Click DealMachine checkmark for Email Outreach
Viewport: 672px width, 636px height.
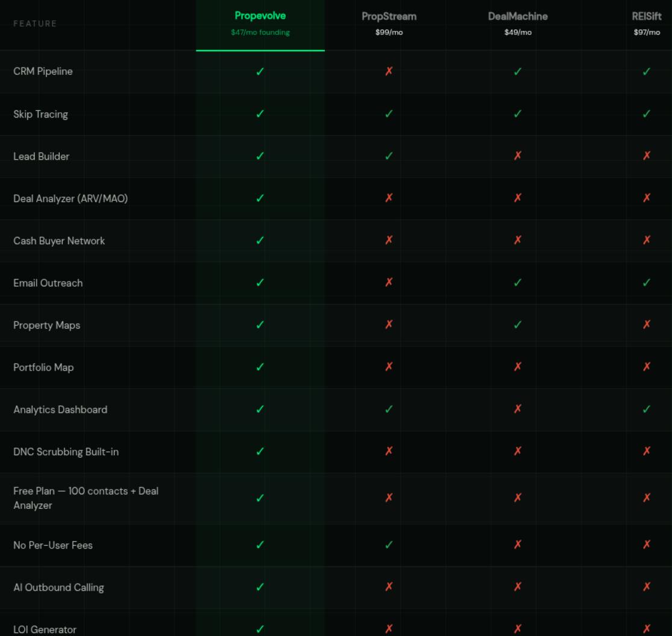click(x=518, y=282)
